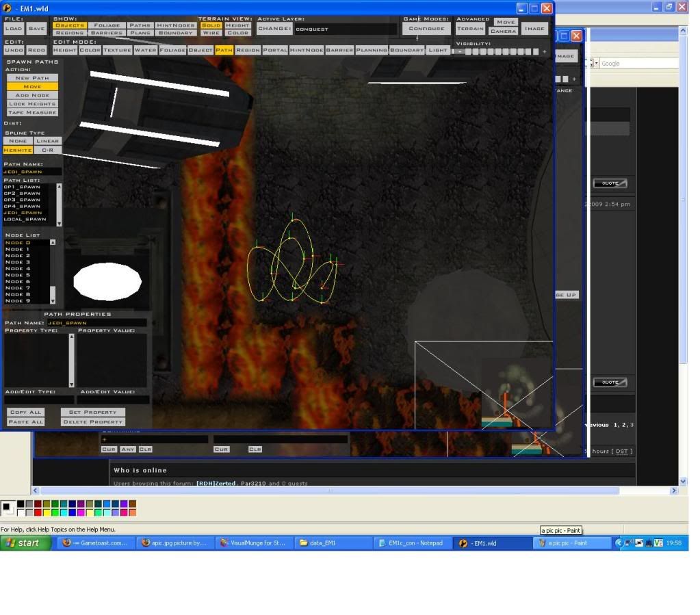
Task: Click the Visibility plus icon
Action: 544,52
